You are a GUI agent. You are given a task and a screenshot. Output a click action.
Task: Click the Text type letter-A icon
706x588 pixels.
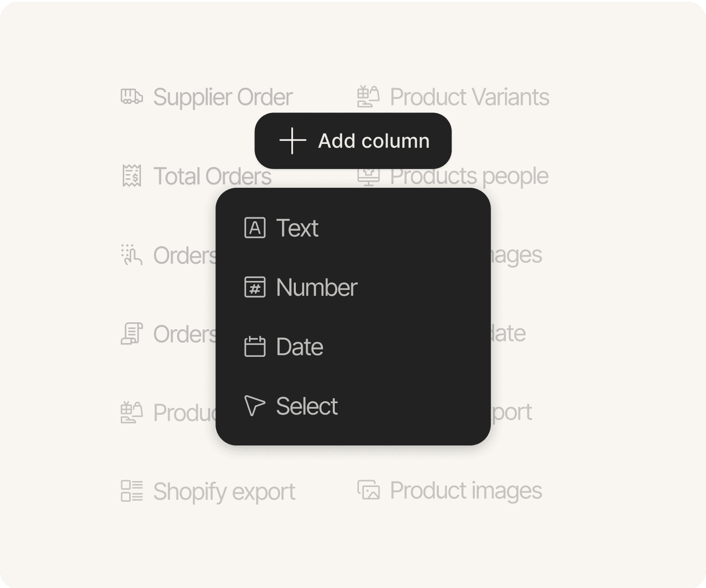[x=255, y=228]
